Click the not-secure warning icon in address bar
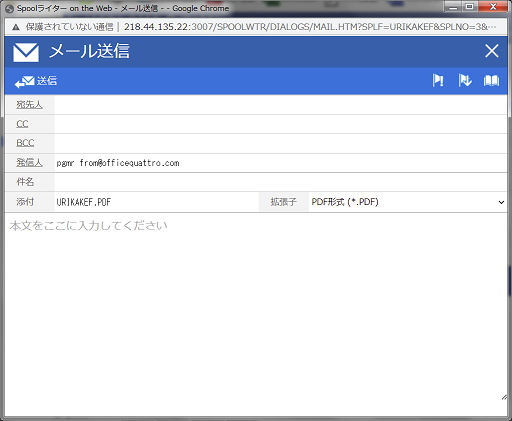 click(x=16, y=27)
